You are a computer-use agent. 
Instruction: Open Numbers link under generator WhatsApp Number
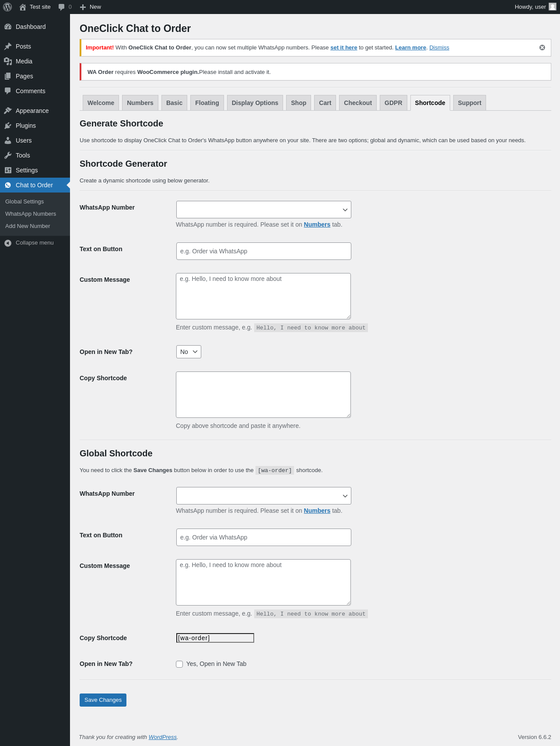[317, 224]
